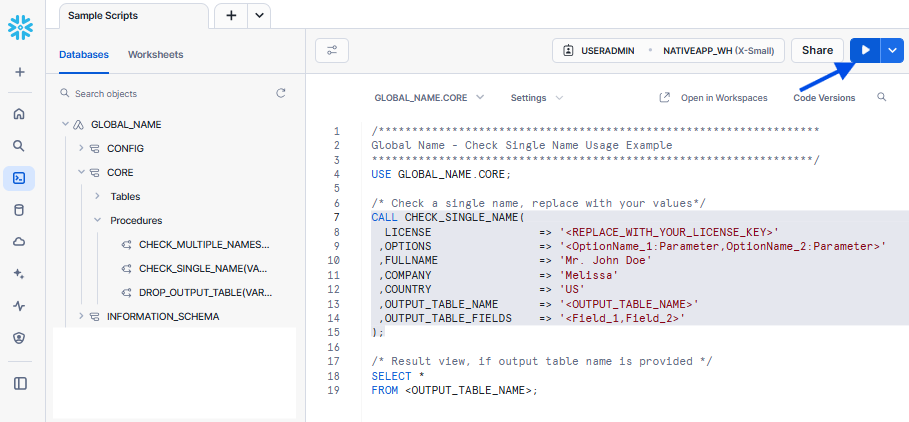Screen dimensions: 909x422
Task: Collapse the GLOBAL_NAME database node
Action: click(65, 124)
